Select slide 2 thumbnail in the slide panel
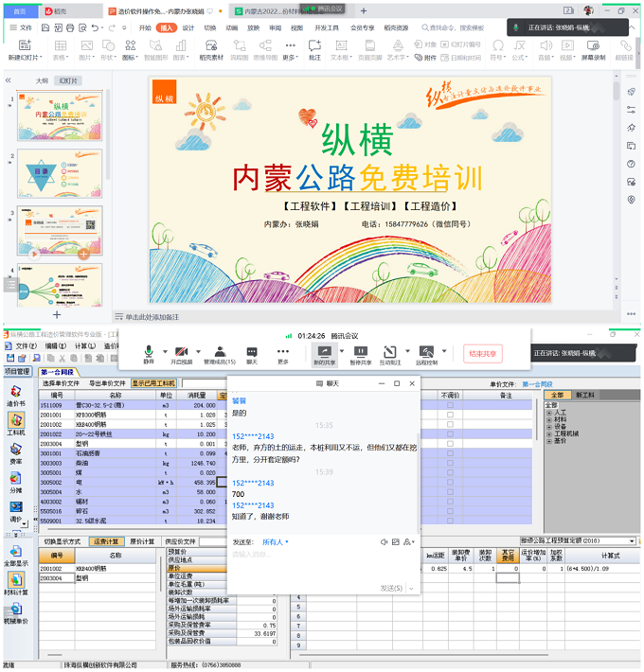The image size is (644, 672). coord(60,173)
